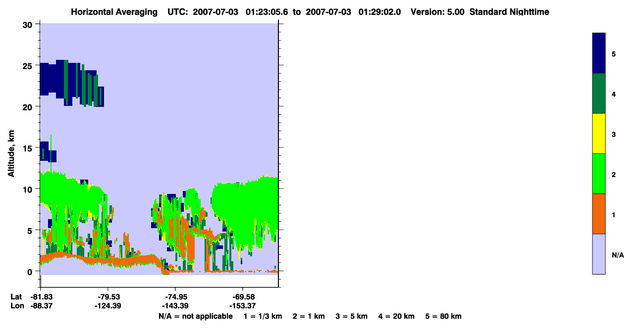Click the small dark blue patch near 15 km
Image resolution: width=644 pixels, height=330 pixels.
[x=48, y=152]
